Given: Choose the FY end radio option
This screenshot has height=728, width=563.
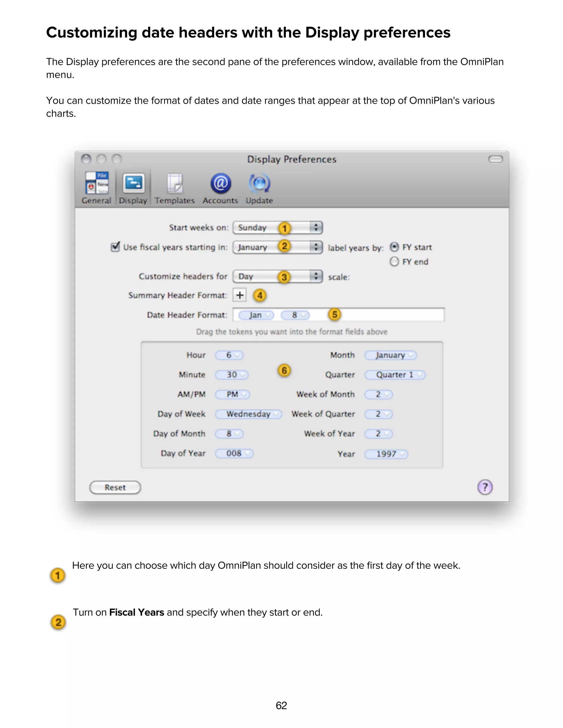Looking at the screenshot, I should click(x=394, y=262).
